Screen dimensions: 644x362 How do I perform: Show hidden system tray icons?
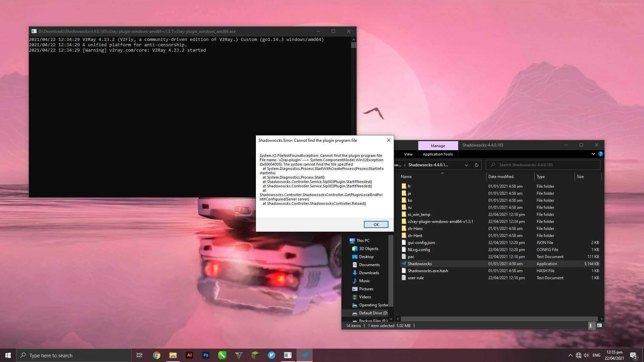click(x=570, y=355)
